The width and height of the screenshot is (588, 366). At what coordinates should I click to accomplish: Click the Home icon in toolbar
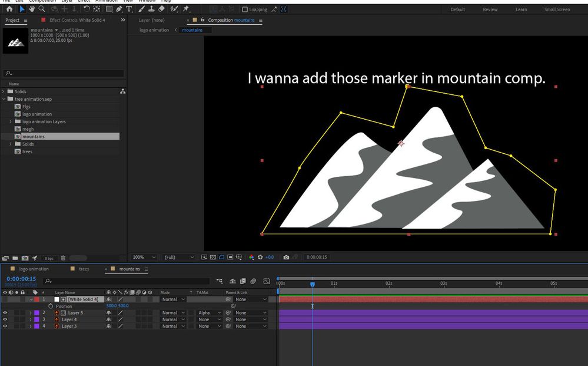pos(9,9)
